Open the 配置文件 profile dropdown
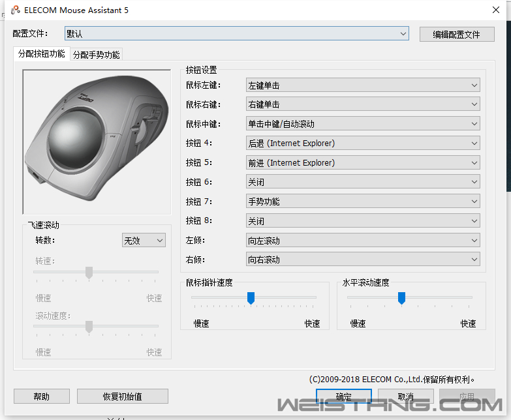This screenshot has width=511, height=420. (237, 33)
